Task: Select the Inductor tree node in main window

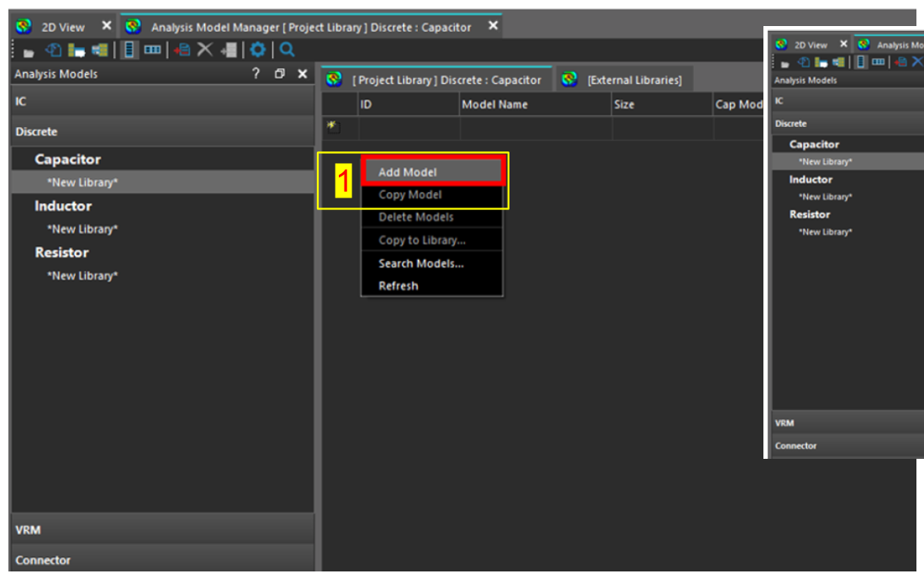Action: click(63, 206)
